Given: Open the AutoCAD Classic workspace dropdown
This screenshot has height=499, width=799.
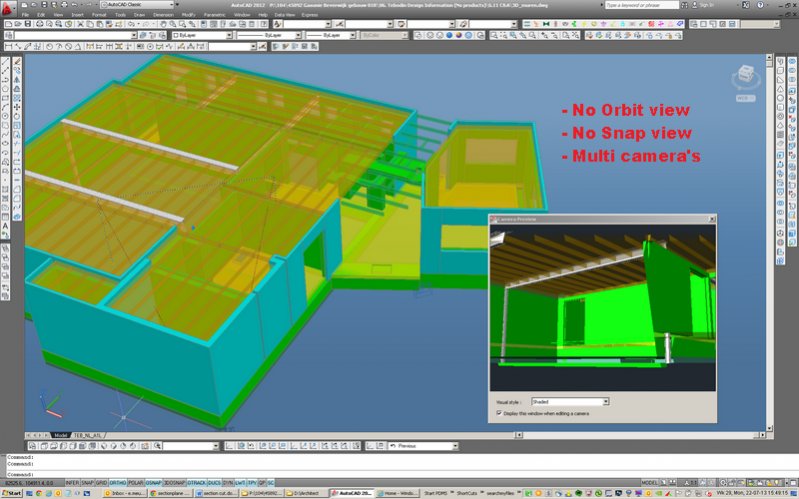Looking at the screenshot, I should [139, 5].
